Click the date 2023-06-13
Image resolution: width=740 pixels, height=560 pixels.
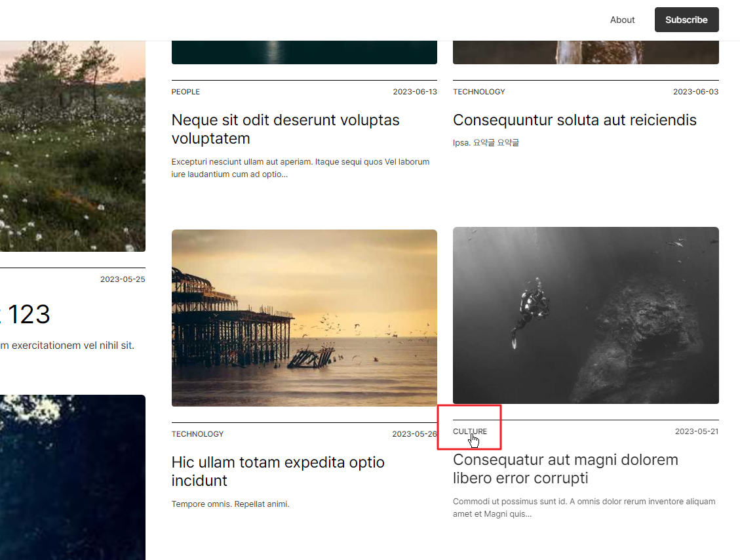[x=415, y=92]
